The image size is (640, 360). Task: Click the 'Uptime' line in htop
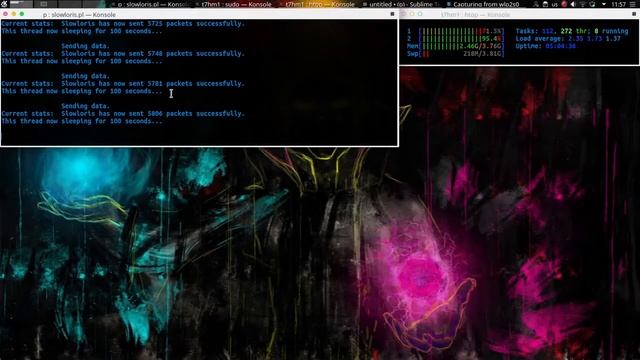[545, 46]
